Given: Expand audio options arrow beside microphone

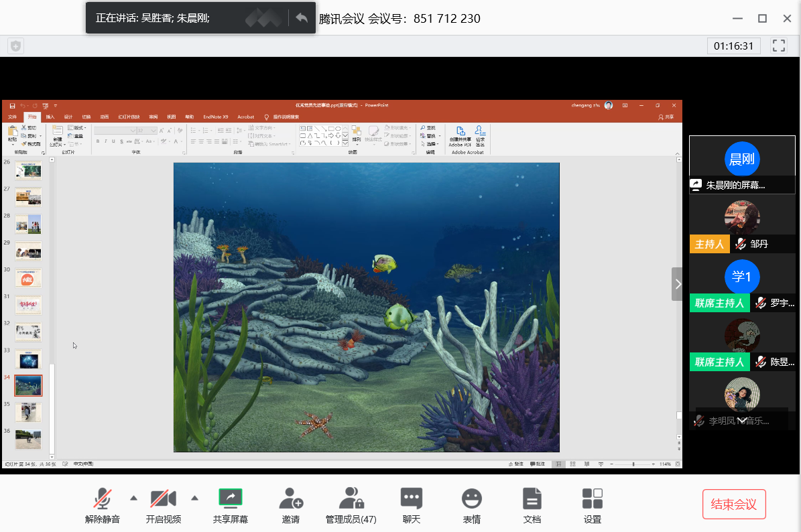Looking at the screenshot, I should 133,498.
